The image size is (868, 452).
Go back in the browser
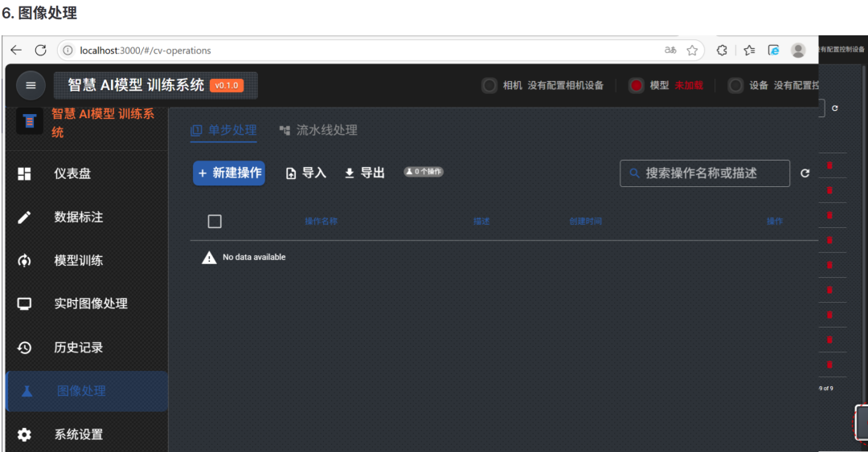(16, 51)
